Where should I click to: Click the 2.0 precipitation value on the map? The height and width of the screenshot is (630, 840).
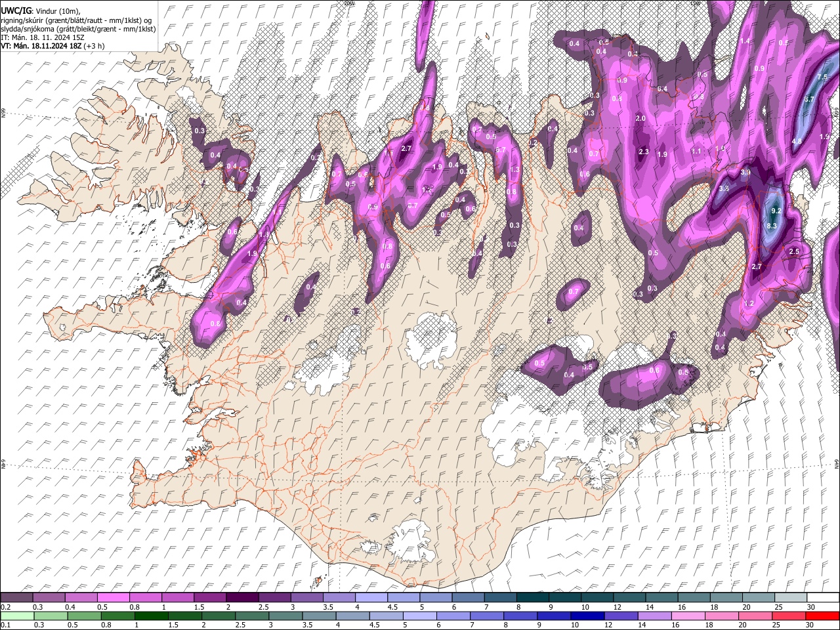(641, 118)
